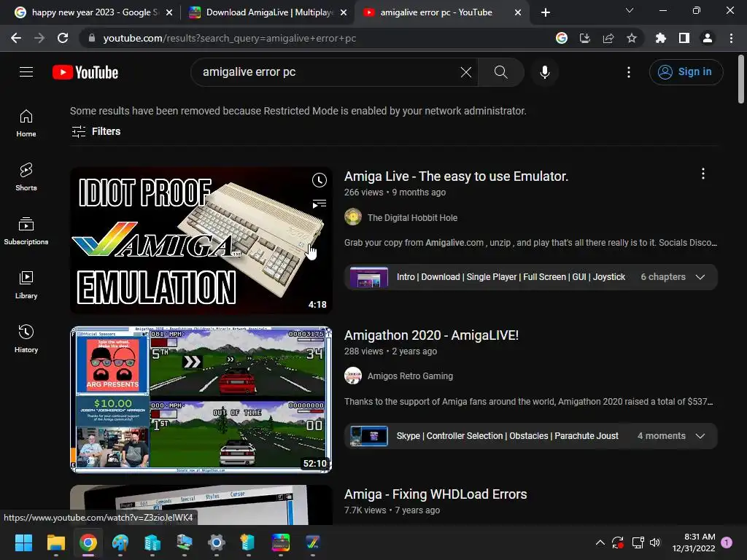The height and width of the screenshot is (560, 747).
Task: Click the Google icon in the address bar
Action: point(562,38)
